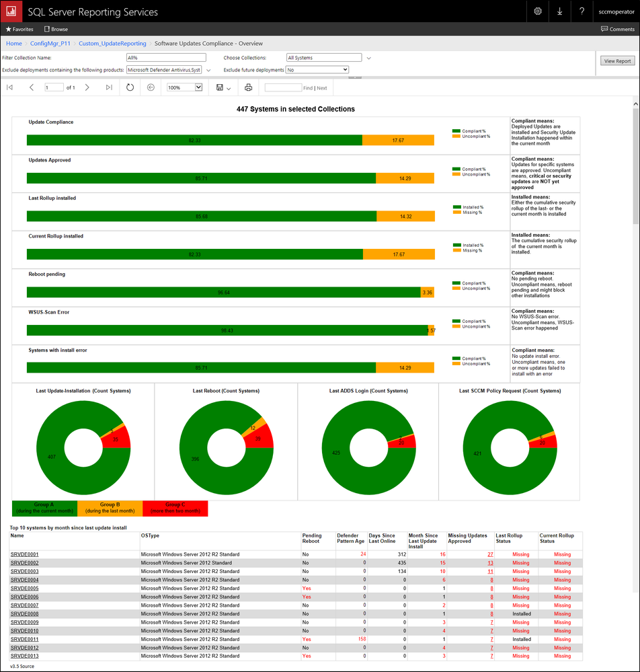
Task: Click the SQL Server Reporting Services logo icon
Action: [11, 11]
